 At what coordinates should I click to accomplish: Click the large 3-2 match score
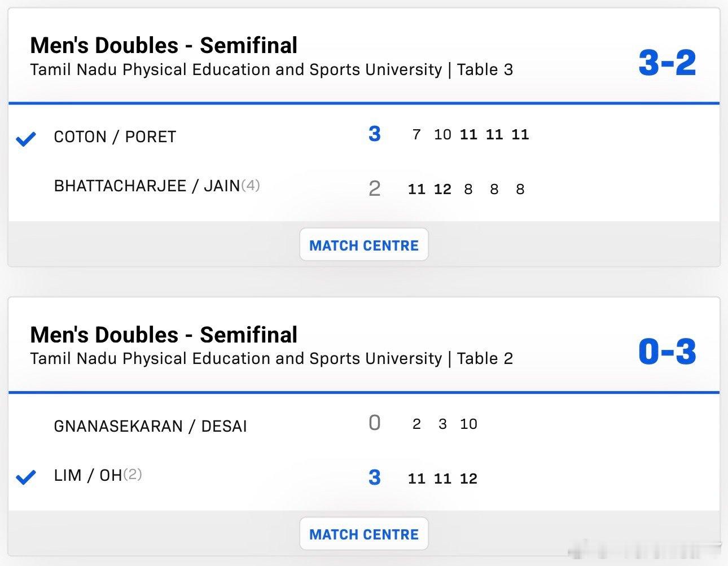tap(667, 63)
